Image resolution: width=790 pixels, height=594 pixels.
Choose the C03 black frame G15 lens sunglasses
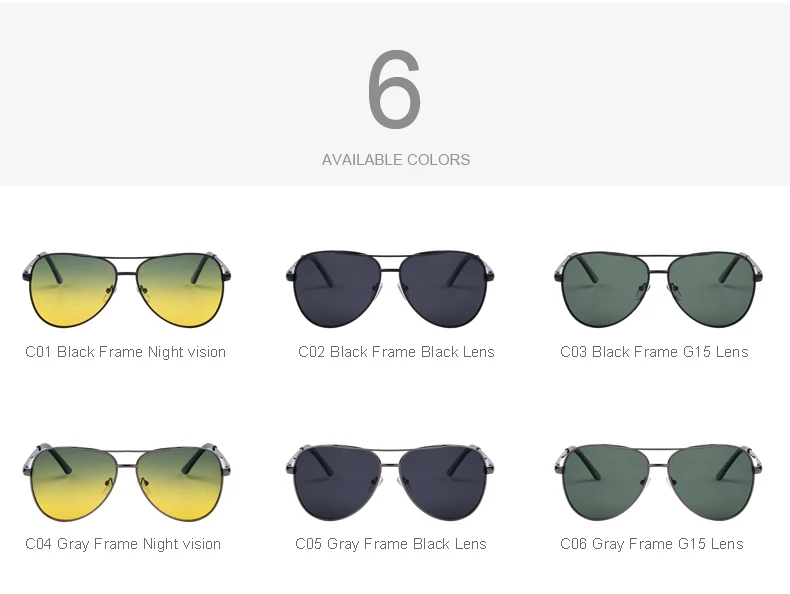click(659, 289)
